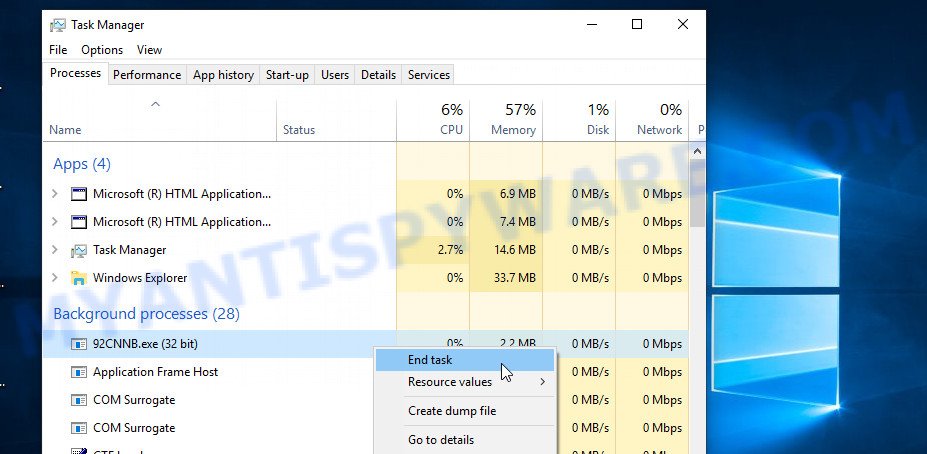Sort by the Memory column header
The height and width of the screenshot is (454, 927).
[x=506, y=120]
